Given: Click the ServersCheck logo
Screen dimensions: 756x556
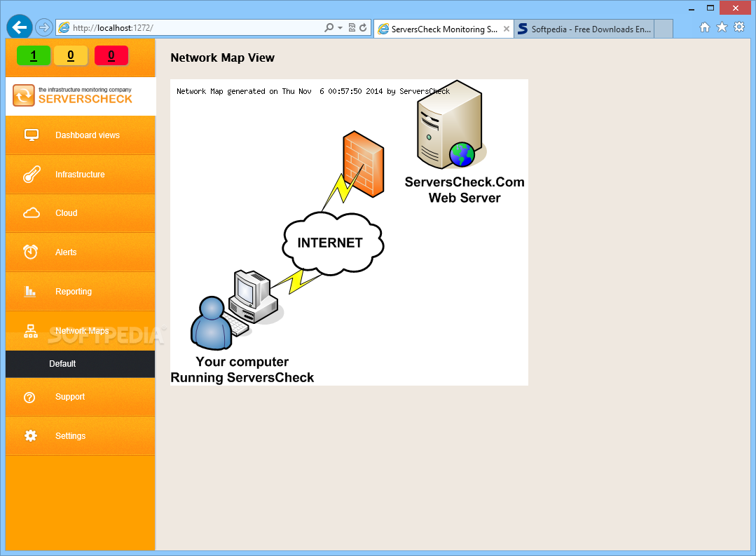Looking at the screenshot, I should [73, 95].
